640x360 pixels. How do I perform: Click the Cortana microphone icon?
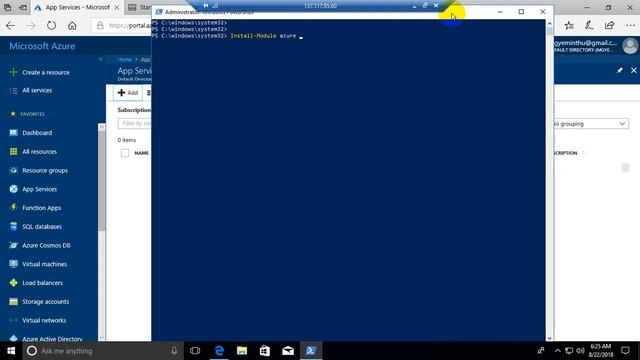(174, 351)
